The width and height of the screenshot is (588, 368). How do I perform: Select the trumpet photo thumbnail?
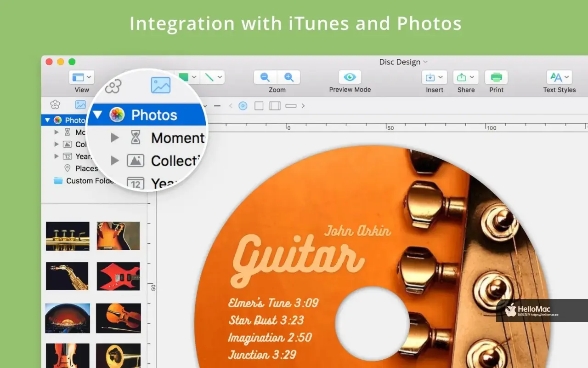point(68,236)
